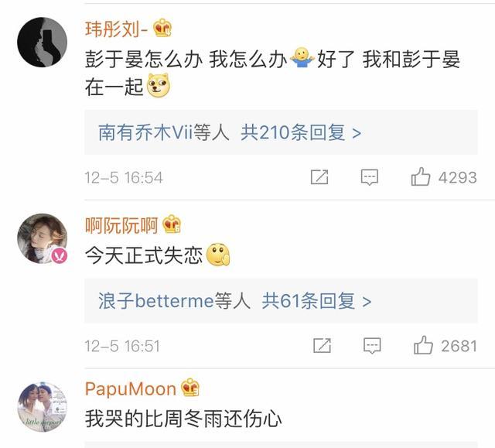Open PapuMoon's profile avatar
The image size is (495, 448).
pos(43,406)
